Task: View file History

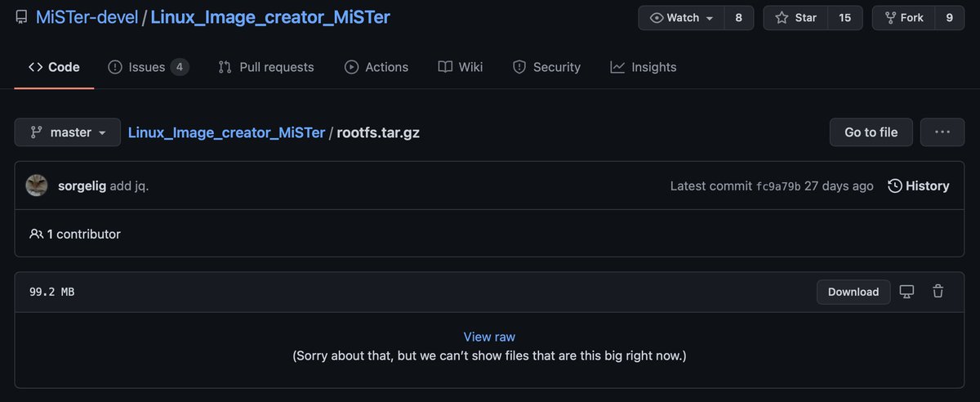Action: (919, 185)
